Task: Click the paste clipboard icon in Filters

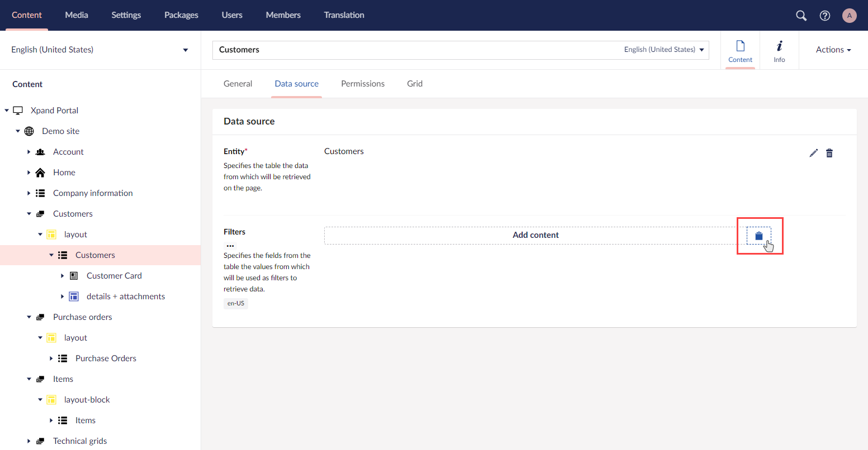Action: (758, 236)
